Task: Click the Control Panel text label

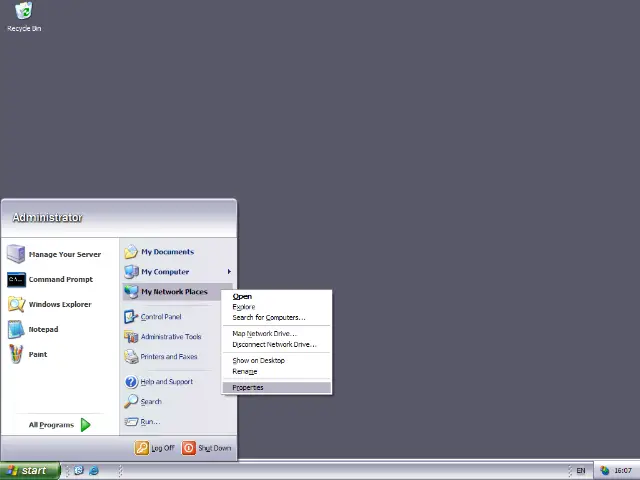Action: (x=161, y=317)
